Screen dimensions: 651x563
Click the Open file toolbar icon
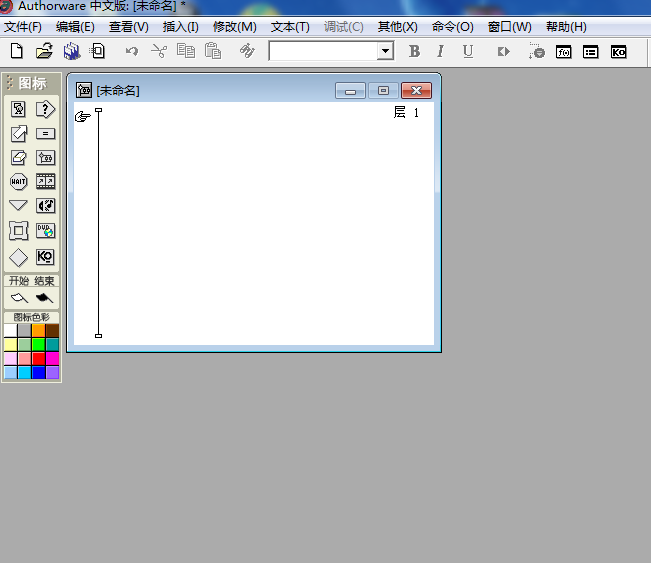click(x=44, y=51)
